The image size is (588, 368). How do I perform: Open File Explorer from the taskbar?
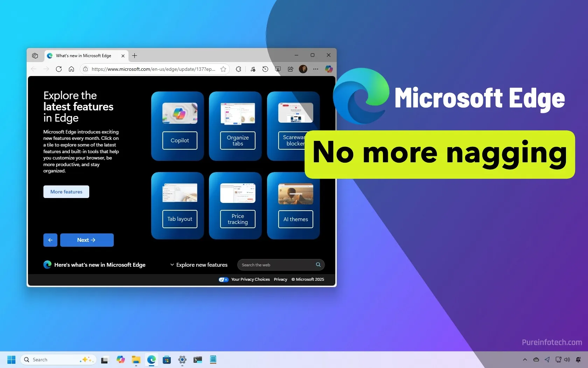tap(136, 360)
